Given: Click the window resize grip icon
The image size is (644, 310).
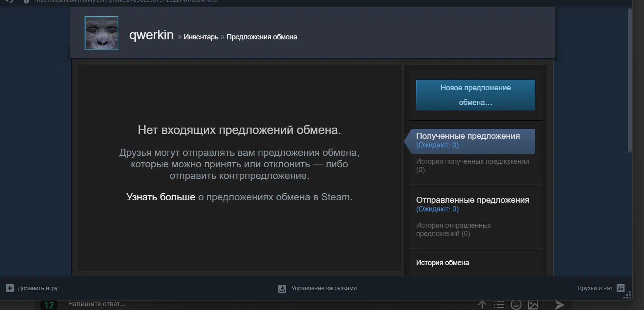Looking at the screenshot, I should click(x=627, y=296).
